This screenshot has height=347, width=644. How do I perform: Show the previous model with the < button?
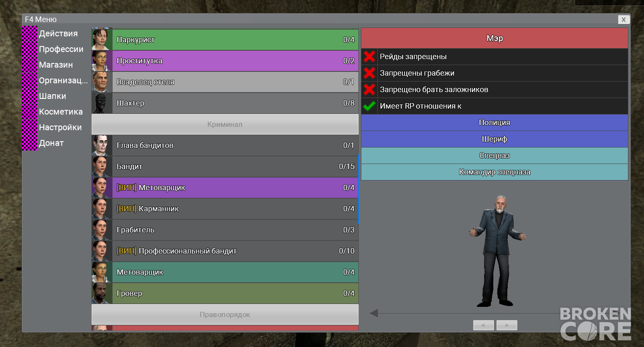tap(484, 325)
